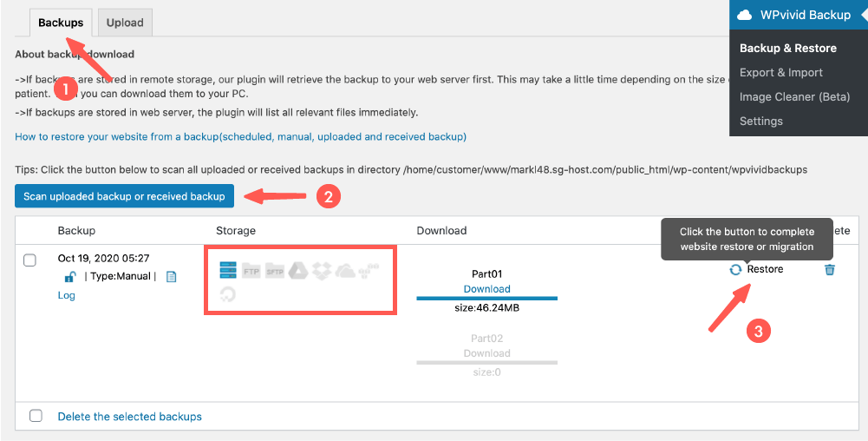Click the Part02 grey progress bar
This screenshot has height=441, width=868.
click(487, 362)
